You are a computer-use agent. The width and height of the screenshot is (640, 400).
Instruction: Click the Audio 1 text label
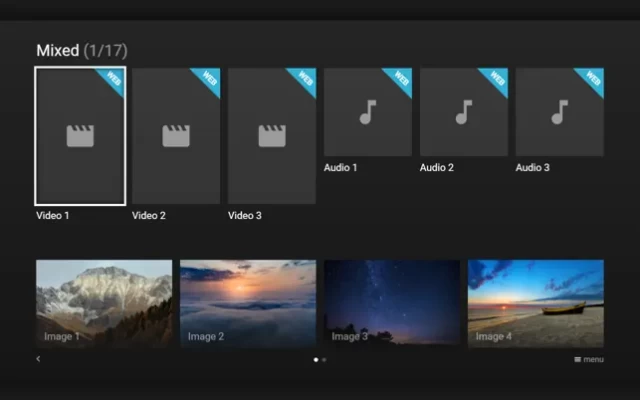pos(341,168)
